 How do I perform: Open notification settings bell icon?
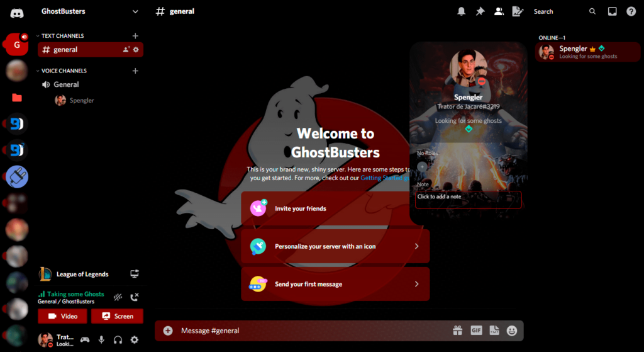461,11
